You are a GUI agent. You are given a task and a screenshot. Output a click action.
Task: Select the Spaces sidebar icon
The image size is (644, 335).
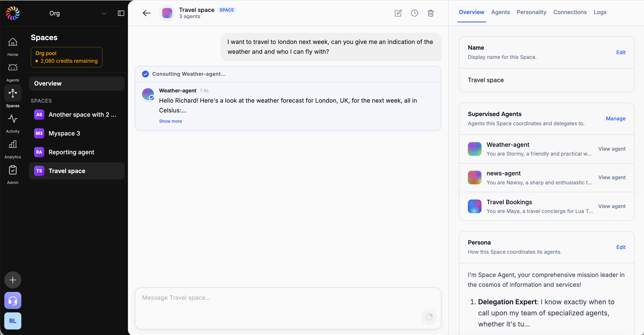(13, 93)
